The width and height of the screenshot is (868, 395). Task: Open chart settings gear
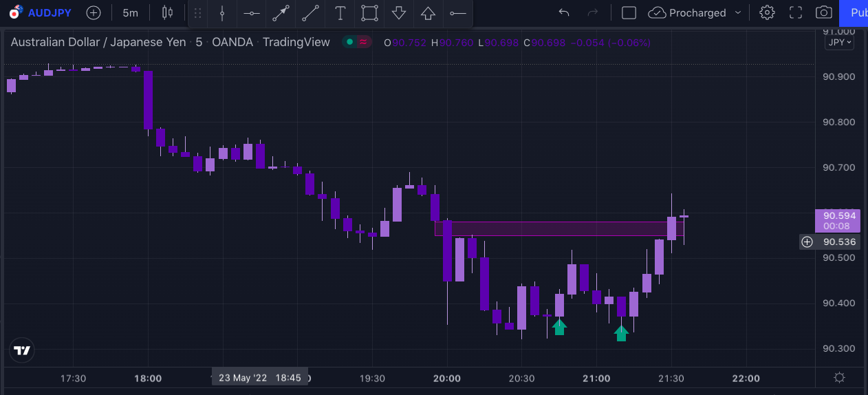[767, 12]
